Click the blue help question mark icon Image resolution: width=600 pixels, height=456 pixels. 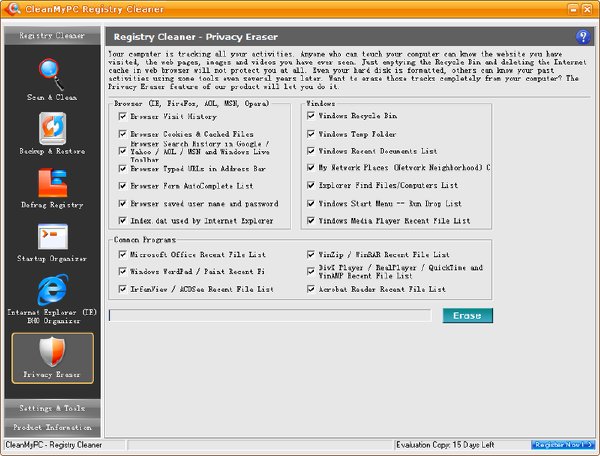(583, 37)
